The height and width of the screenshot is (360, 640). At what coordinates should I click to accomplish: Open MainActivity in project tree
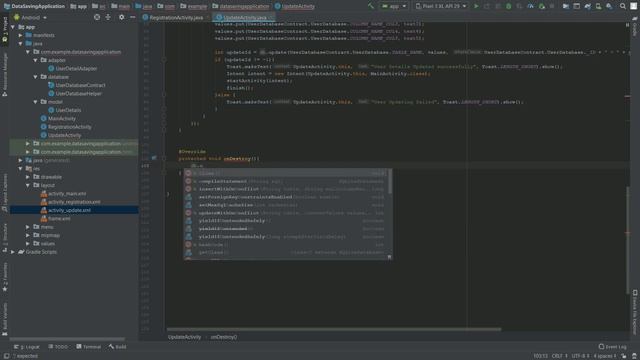[x=61, y=118]
